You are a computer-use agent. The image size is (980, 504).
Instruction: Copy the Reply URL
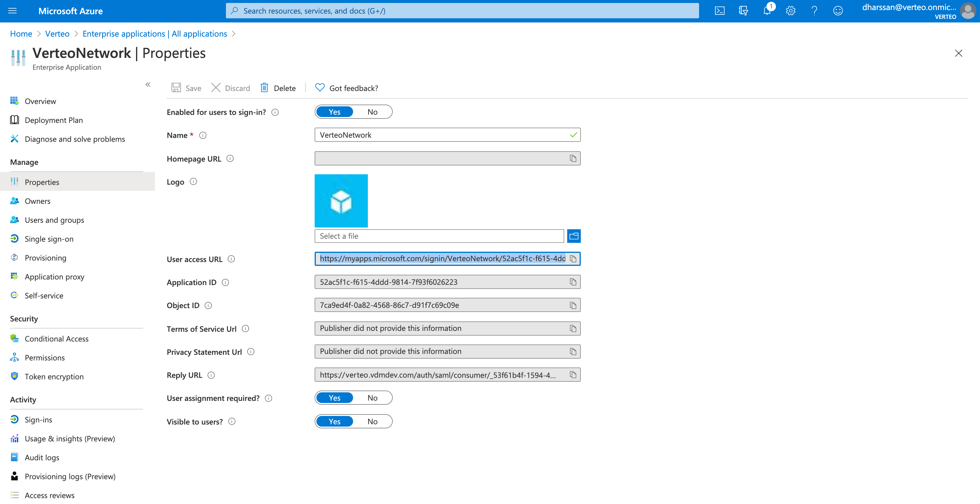tap(573, 375)
